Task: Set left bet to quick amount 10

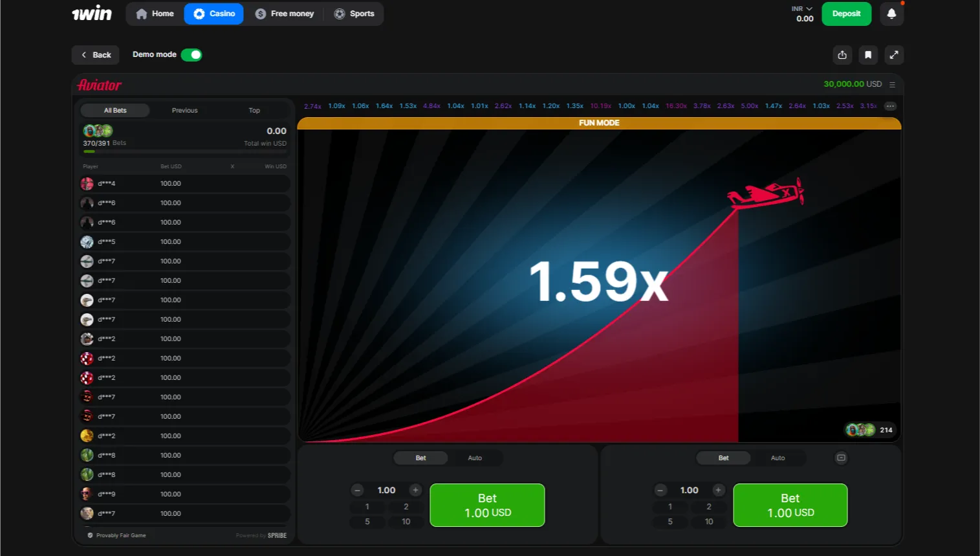Action: click(406, 522)
